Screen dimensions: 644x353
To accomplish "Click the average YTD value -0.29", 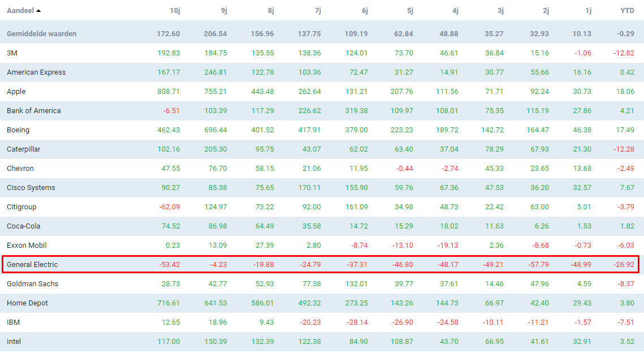I will point(625,33).
